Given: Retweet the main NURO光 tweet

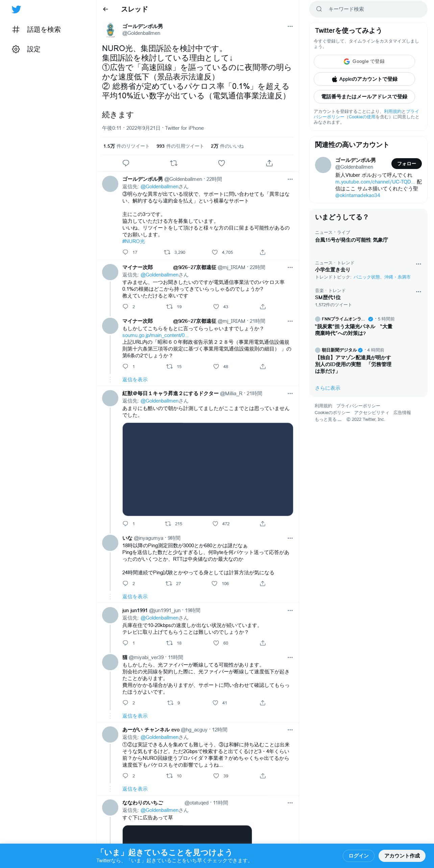Looking at the screenshot, I should point(174,163).
